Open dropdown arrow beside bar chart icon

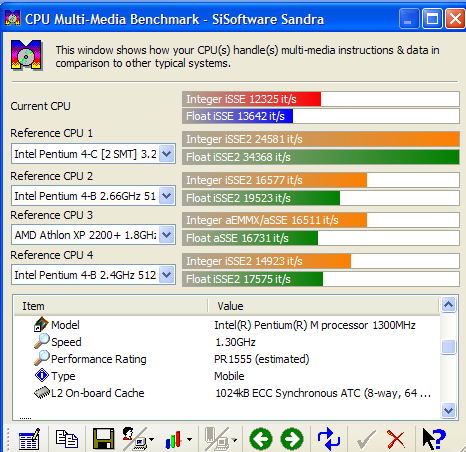point(189,439)
